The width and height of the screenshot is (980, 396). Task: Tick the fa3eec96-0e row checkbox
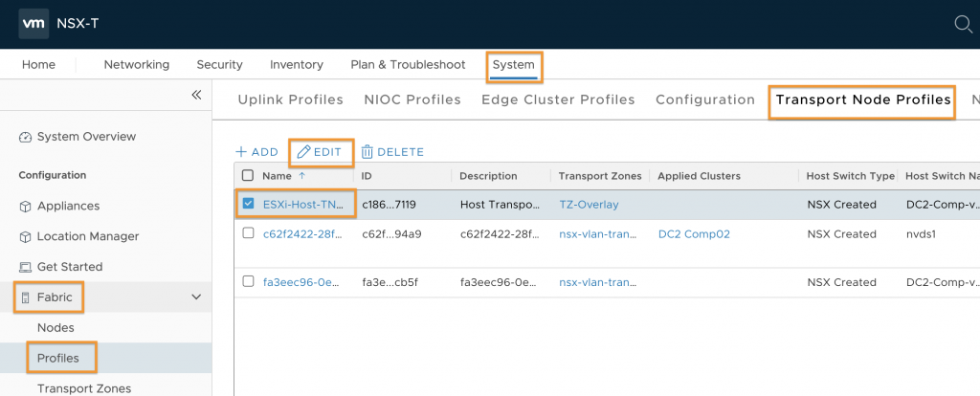(x=248, y=282)
